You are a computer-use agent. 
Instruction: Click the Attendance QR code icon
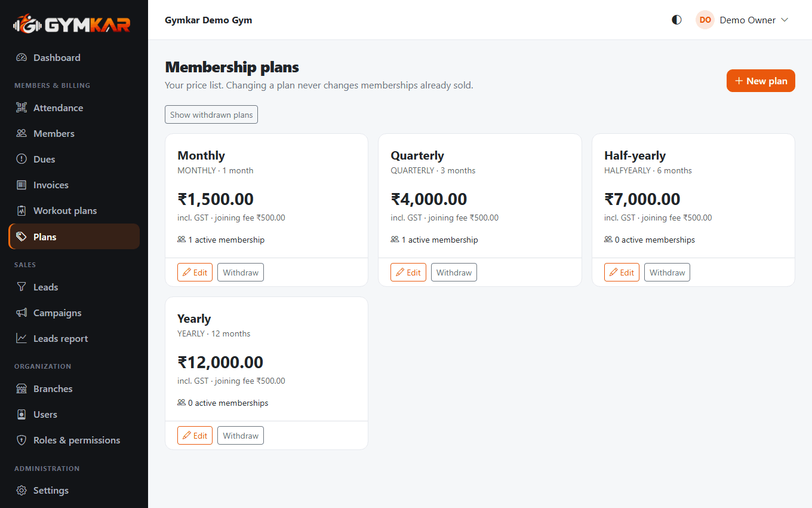coord(21,108)
